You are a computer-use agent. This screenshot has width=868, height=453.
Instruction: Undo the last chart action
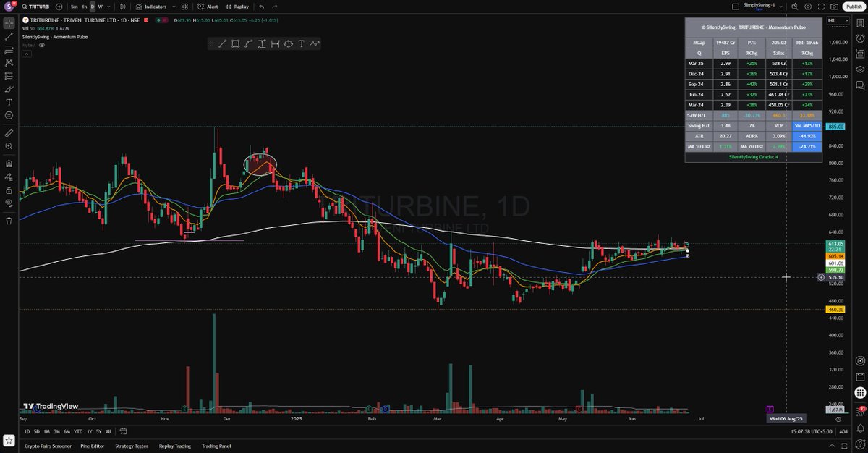262,7
